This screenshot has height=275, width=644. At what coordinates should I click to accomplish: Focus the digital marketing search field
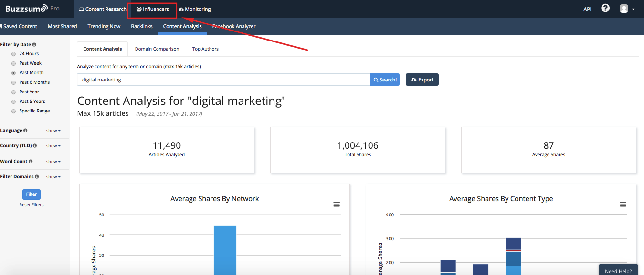tap(223, 80)
